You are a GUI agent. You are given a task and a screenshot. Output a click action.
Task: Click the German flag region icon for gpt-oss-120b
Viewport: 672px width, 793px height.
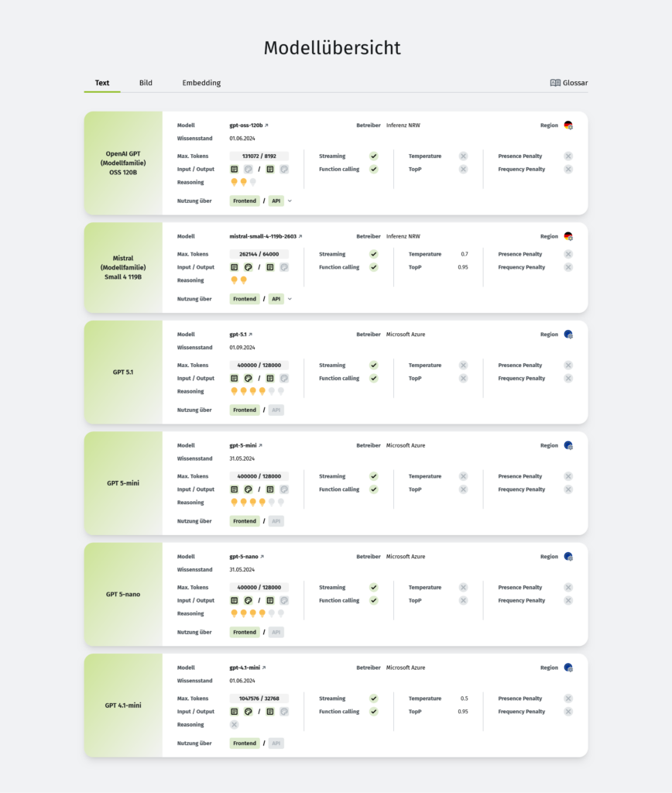tap(568, 125)
